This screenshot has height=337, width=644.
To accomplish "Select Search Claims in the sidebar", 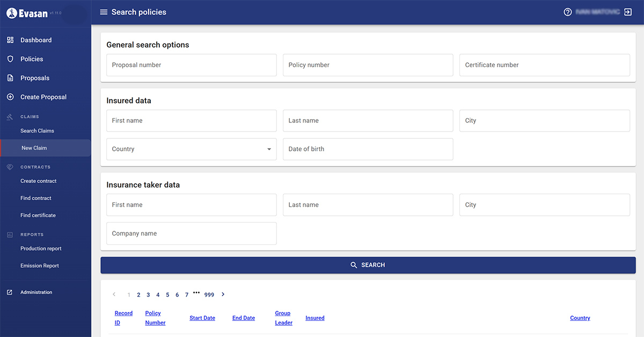I will pyautogui.click(x=38, y=130).
